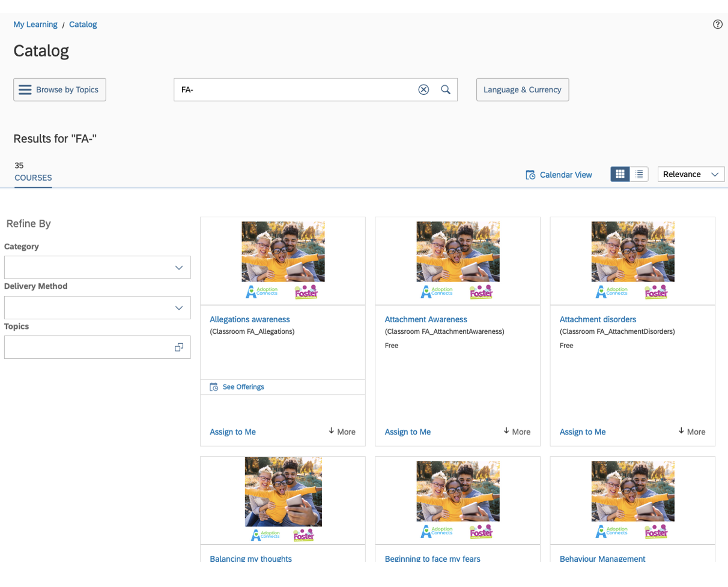Clear the search field with the X icon
This screenshot has height=587, width=728.
tap(423, 89)
